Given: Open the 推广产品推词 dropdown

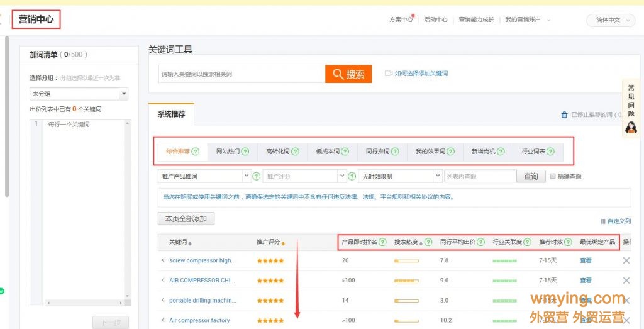Looking at the screenshot, I should (204, 176).
